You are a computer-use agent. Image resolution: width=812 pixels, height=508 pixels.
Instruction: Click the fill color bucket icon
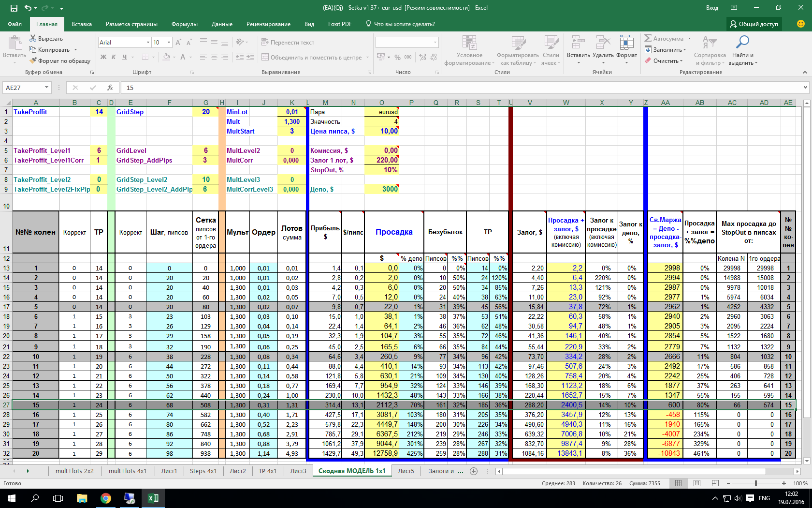pos(167,57)
